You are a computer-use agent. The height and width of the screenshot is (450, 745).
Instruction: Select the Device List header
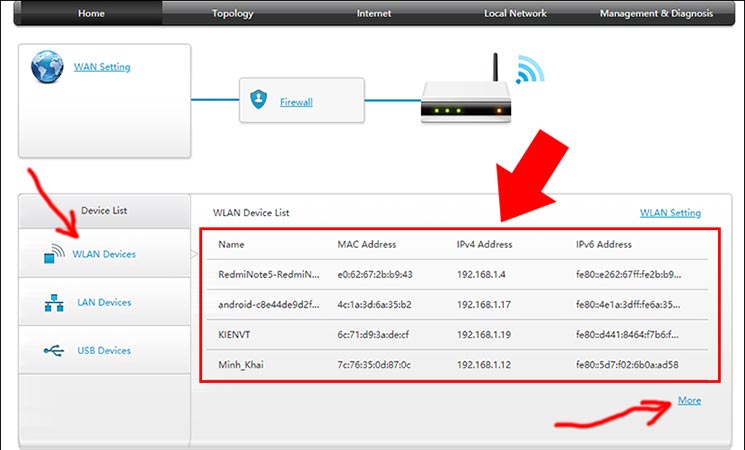104,211
